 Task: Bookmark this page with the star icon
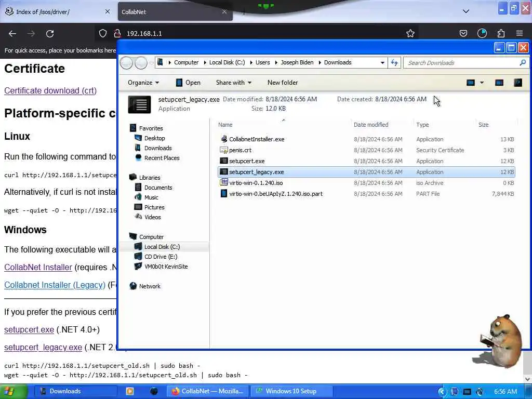(x=410, y=33)
